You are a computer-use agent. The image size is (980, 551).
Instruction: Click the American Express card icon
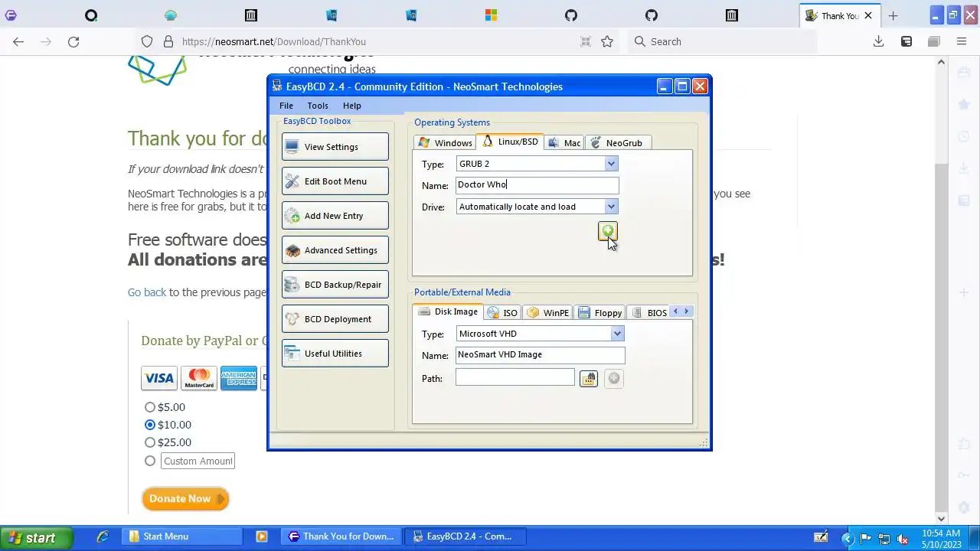tap(239, 378)
